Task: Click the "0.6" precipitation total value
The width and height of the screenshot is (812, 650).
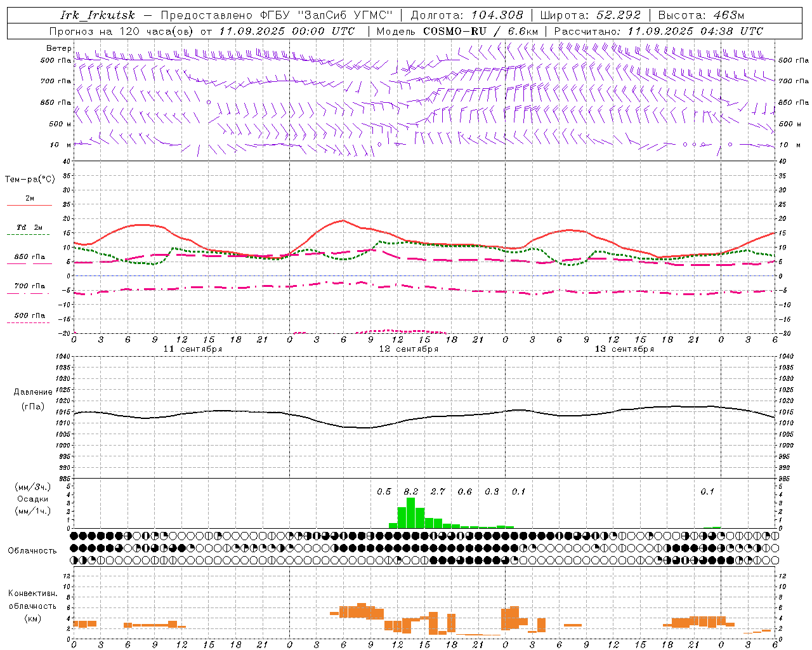Action: [x=464, y=491]
